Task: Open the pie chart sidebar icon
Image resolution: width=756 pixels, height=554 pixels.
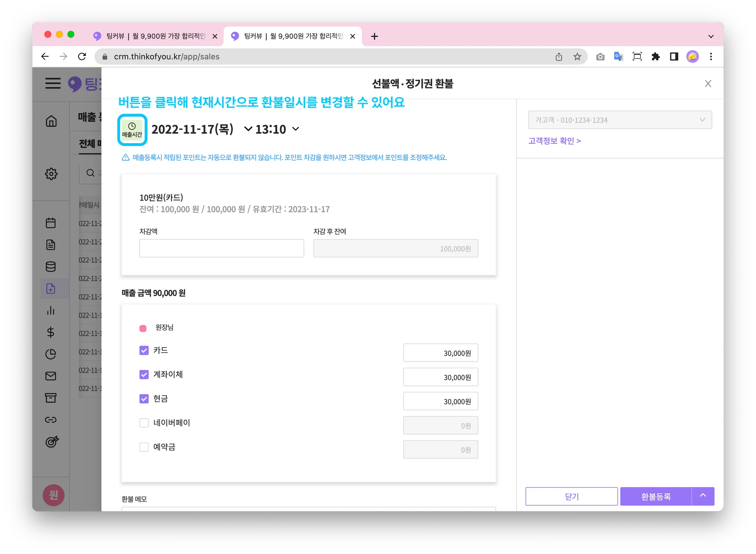Action: 51,354
